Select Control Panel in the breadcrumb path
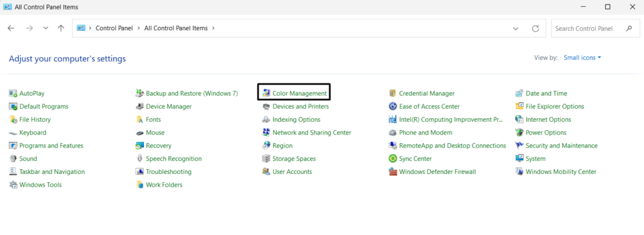The width and height of the screenshot is (644, 235). 114,28
